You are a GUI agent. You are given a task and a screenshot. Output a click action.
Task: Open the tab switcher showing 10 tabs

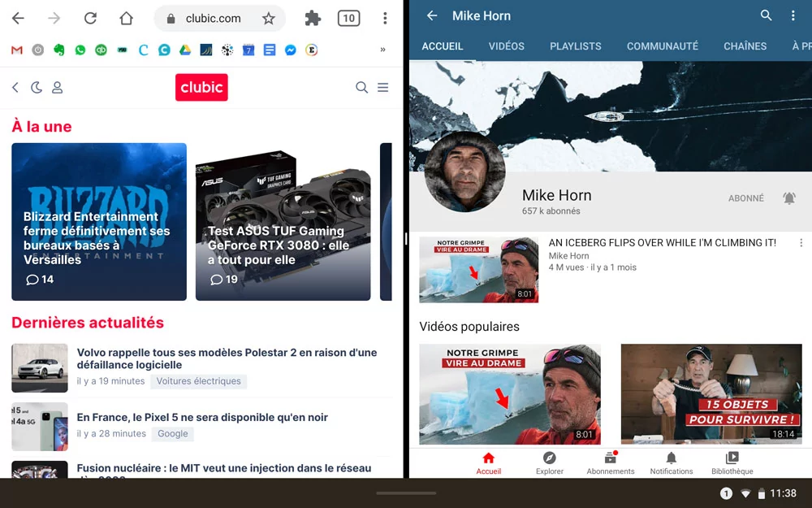coord(348,19)
